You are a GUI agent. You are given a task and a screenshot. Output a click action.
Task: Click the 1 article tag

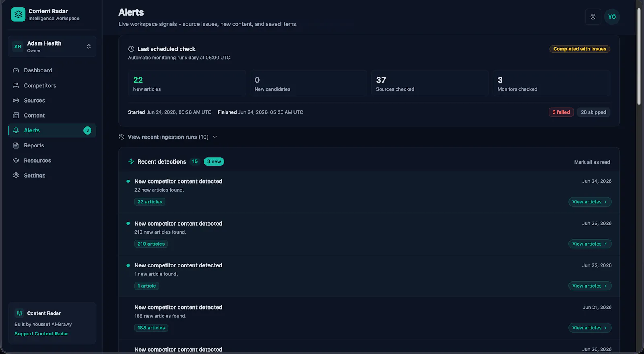(x=147, y=286)
